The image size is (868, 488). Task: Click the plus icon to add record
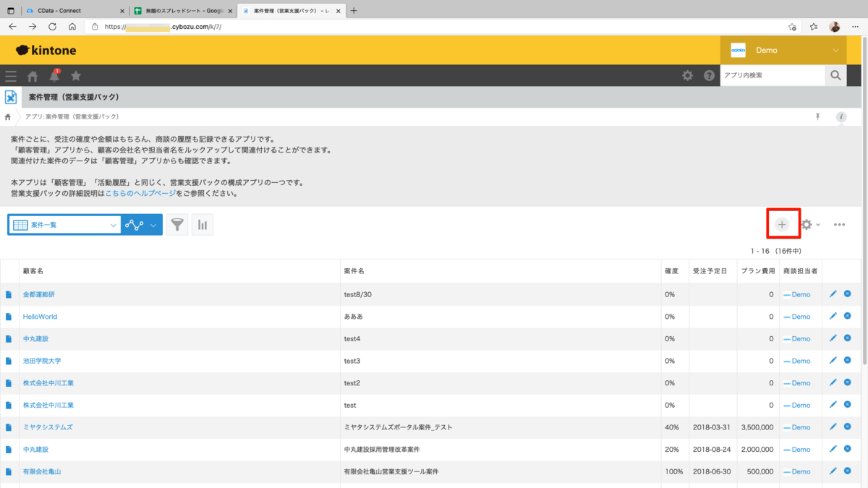(x=782, y=225)
